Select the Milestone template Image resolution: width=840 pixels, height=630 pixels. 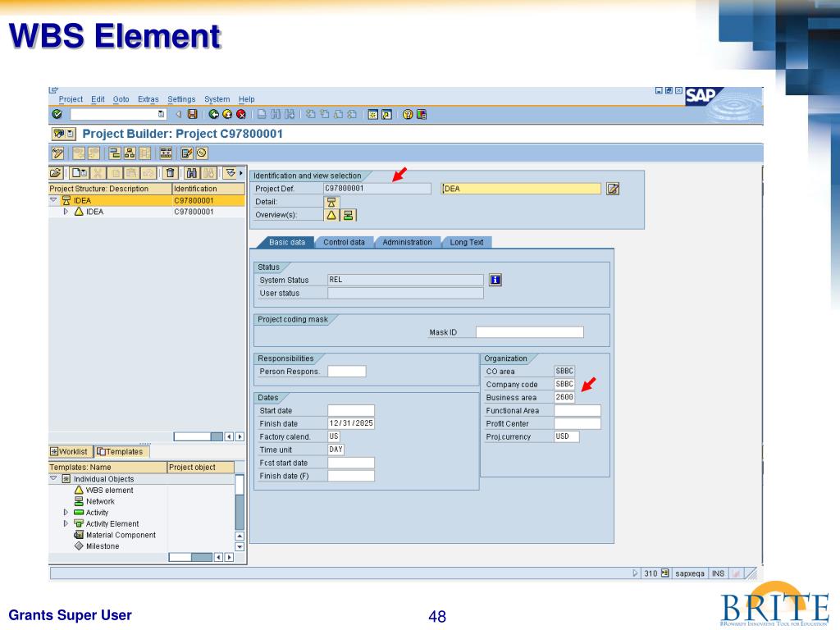click(x=103, y=546)
